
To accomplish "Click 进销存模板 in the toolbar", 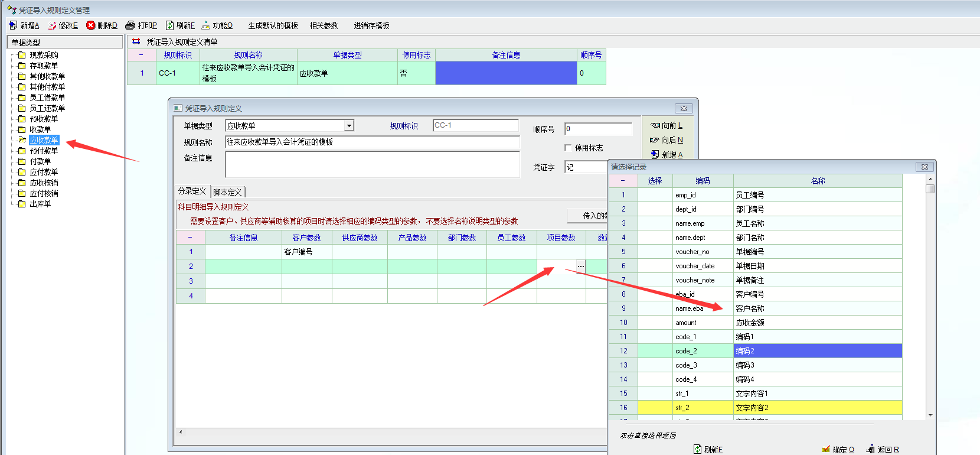I will 371,25.
